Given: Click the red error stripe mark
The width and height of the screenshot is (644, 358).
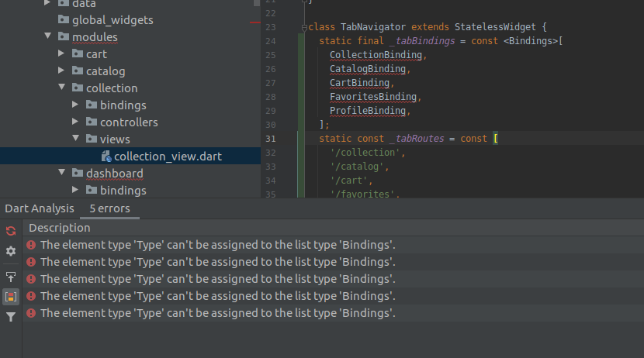Looking at the screenshot, I should (x=255, y=22).
